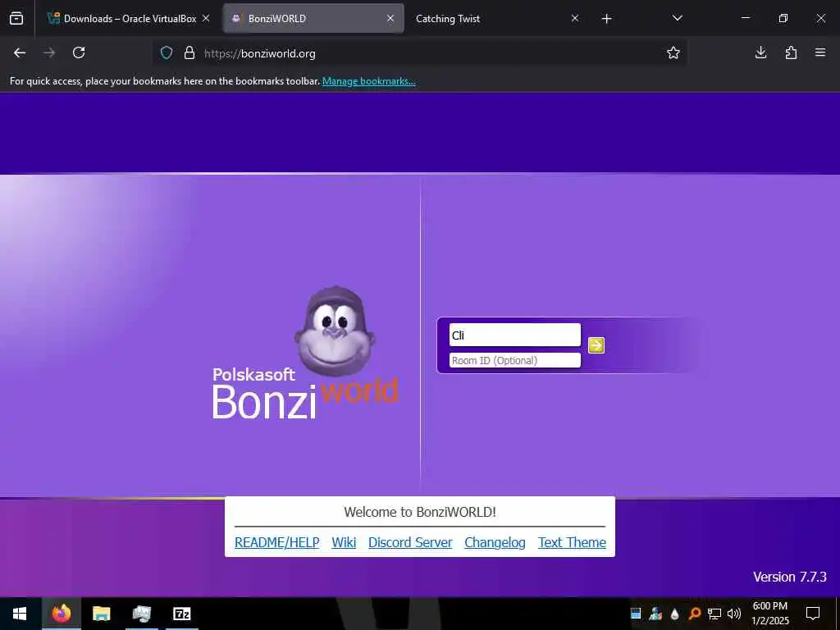Open a new browser tab
The height and width of the screenshot is (630, 840).
click(x=606, y=19)
